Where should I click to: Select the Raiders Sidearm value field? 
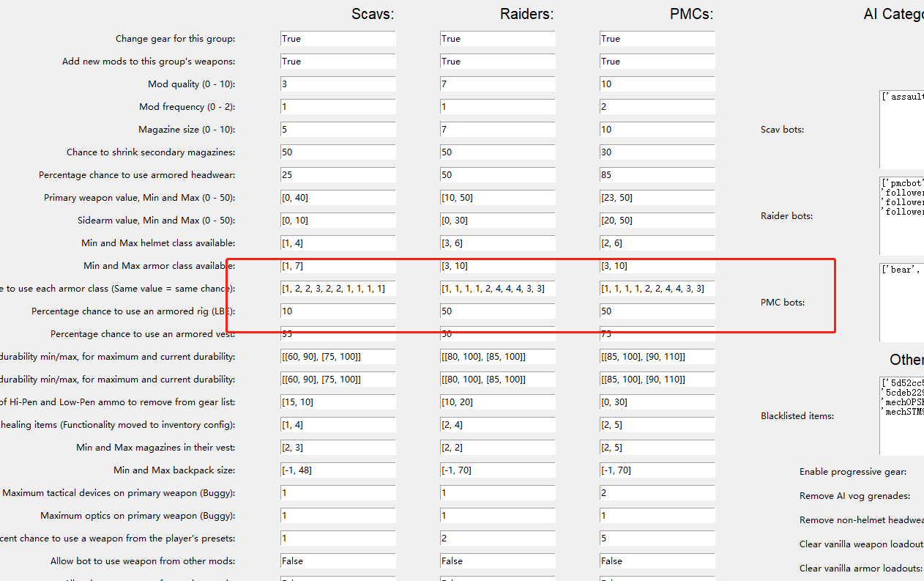click(497, 221)
